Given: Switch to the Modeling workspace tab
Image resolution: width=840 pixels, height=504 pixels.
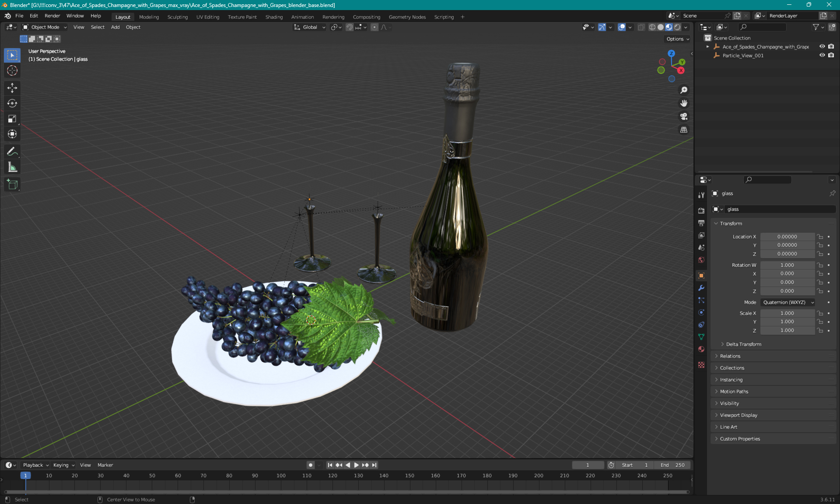Looking at the screenshot, I should pyautogui.click(x=149, y=17).
